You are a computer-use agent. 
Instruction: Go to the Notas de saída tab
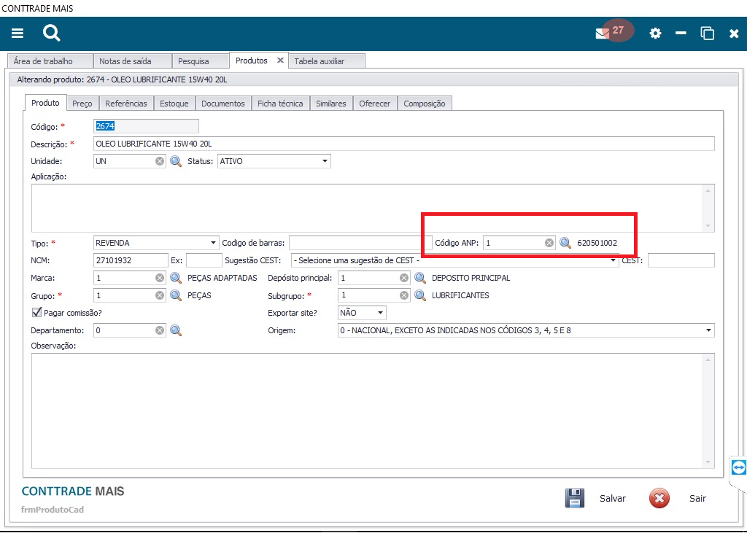125,61
